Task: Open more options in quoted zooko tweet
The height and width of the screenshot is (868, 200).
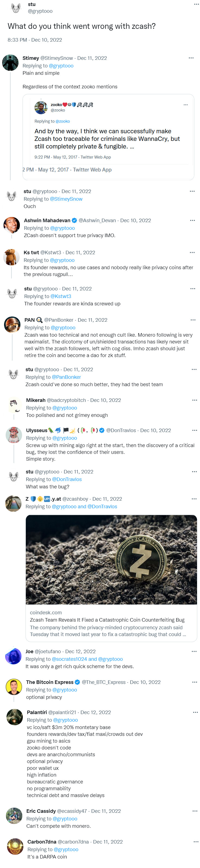Action: [x=186, y=105]
